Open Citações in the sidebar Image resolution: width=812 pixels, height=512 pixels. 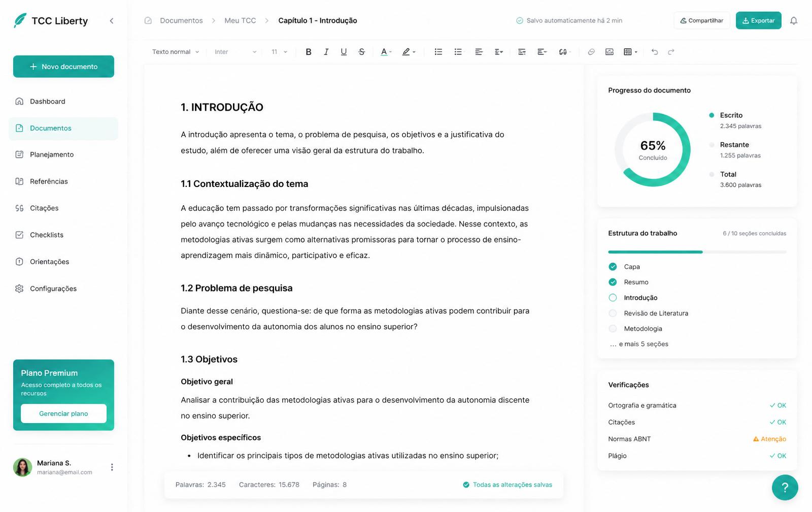[63, 208]
